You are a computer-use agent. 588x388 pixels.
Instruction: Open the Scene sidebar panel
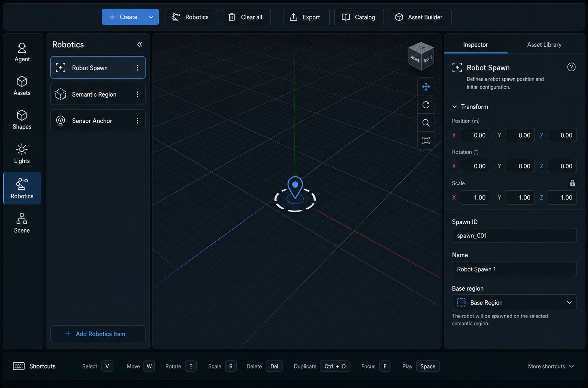[x=22, y=223]
